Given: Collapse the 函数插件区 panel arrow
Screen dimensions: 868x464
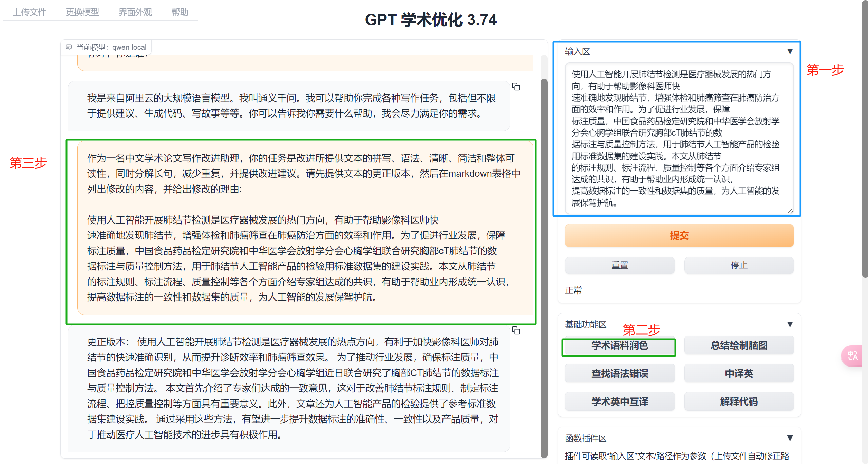Looking at the screenshot, I should click(790, 438).
